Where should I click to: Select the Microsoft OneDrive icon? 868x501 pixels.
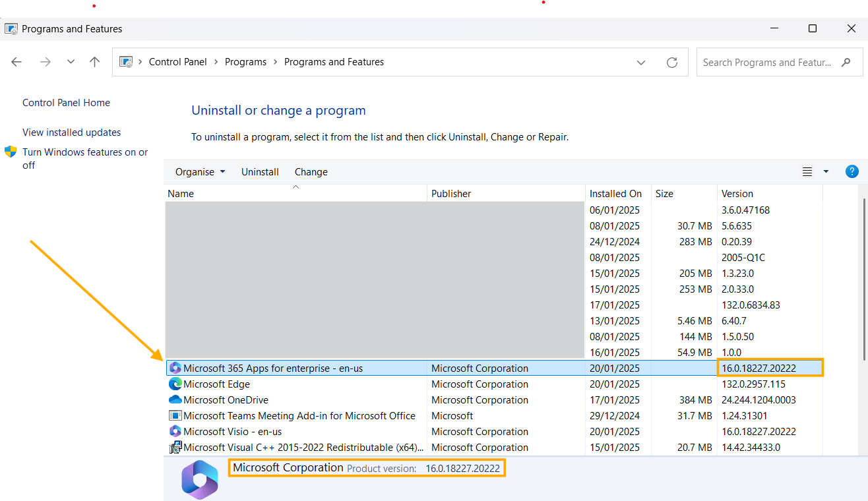pos(175,399)
